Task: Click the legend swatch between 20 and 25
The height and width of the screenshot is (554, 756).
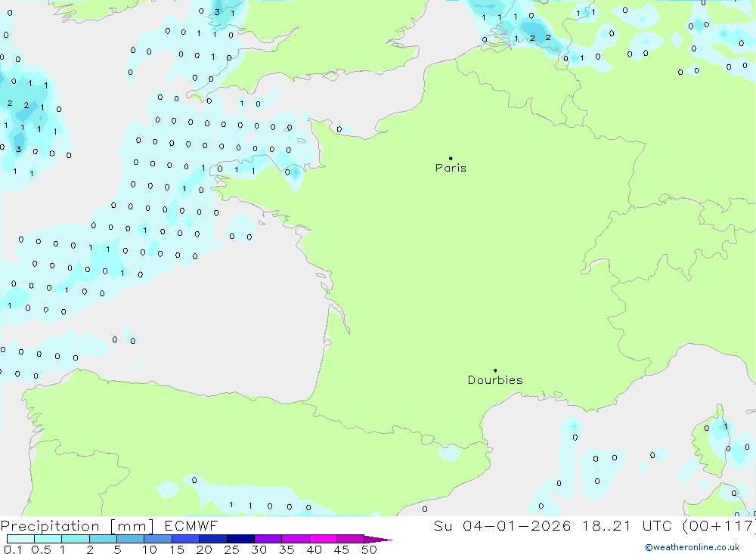Action: (x=213, y=539)
